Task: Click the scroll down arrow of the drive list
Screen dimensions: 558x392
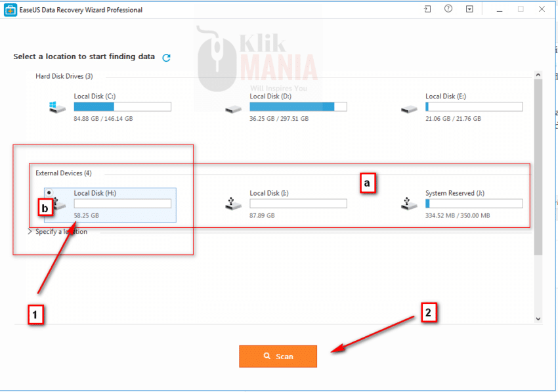Action: click(538, 319)
